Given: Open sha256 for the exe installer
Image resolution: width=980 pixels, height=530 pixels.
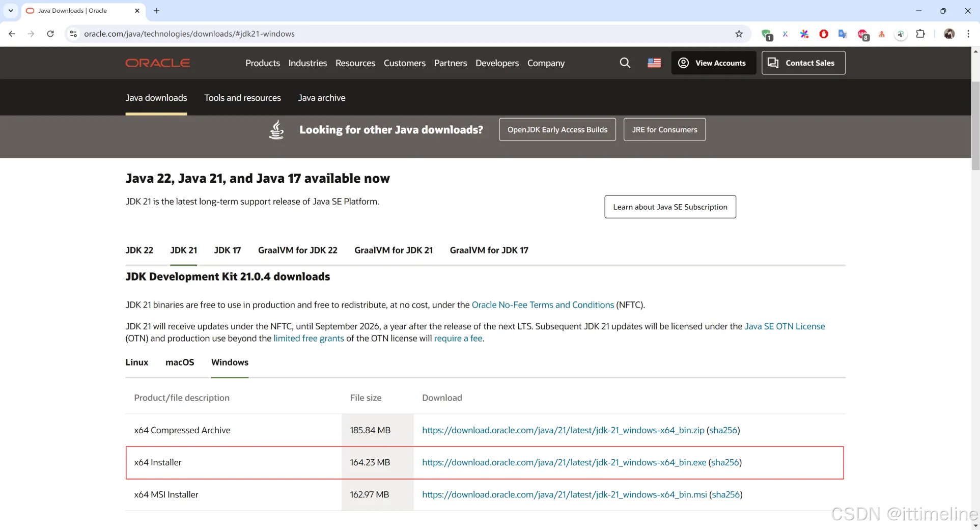Looking at the screenshot, I should click(x=725, y=462).
